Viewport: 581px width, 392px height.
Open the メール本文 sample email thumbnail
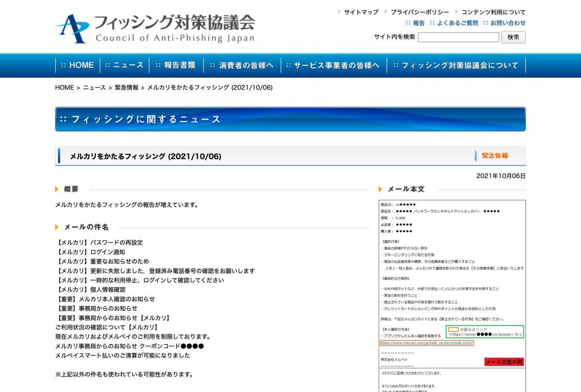pos(452,296)
